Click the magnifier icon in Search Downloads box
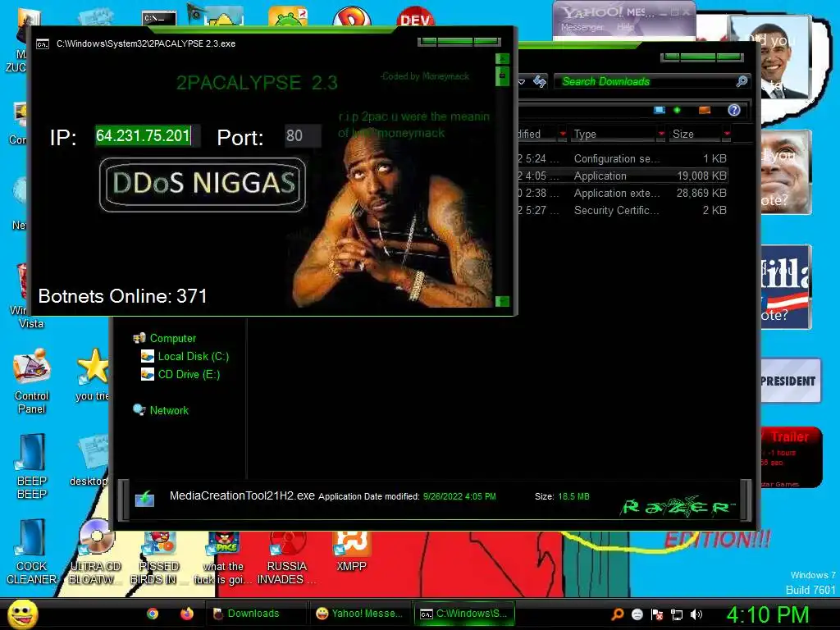Screen dimensions: 840x630 [742, 81]
